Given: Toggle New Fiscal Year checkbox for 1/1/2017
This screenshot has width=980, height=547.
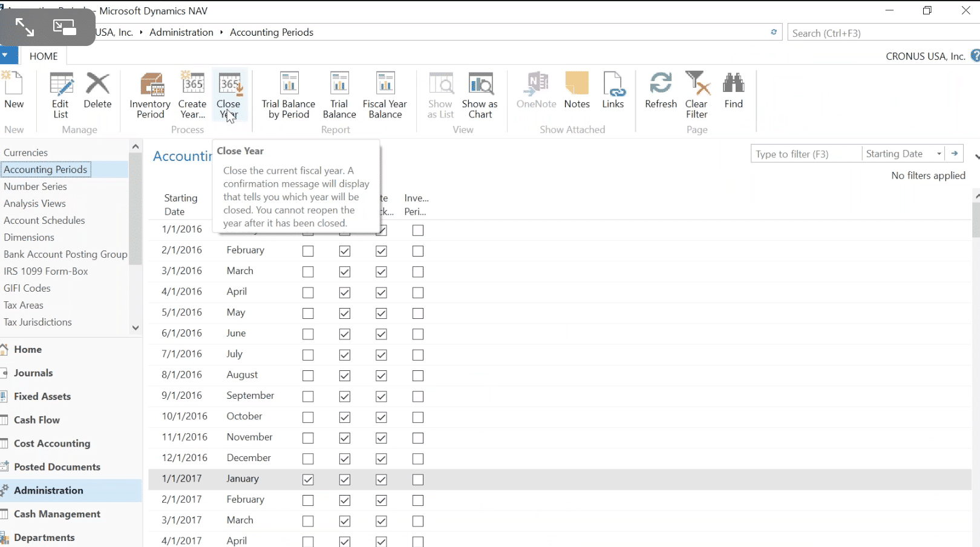Looking at the screenshot, I should coord(308,480).
